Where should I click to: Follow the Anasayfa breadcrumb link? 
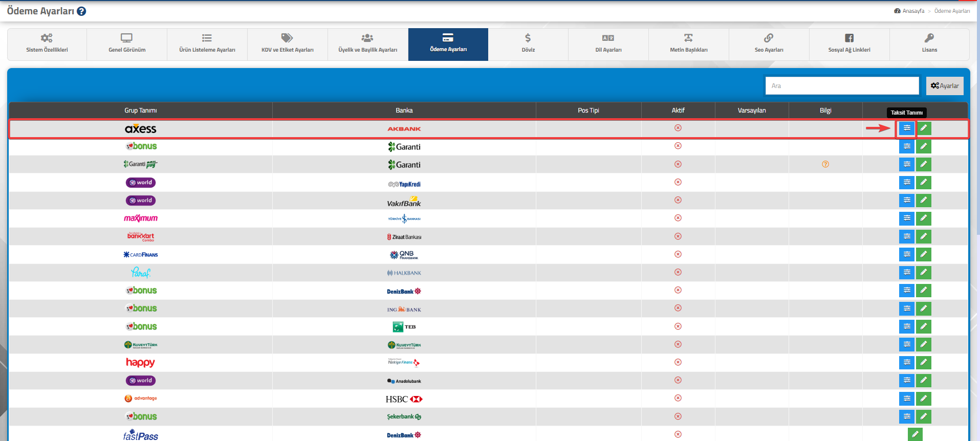pyautogui.click(x=913, y=11)
